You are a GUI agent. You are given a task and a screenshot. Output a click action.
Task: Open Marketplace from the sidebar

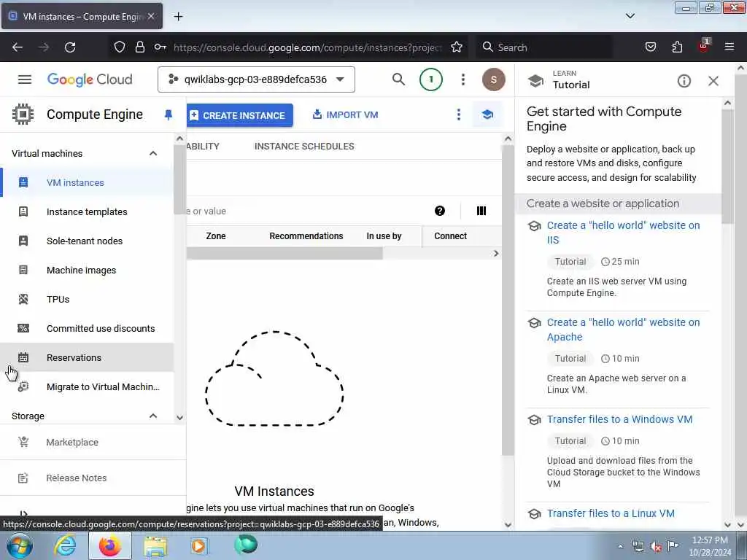click(93, 442)
